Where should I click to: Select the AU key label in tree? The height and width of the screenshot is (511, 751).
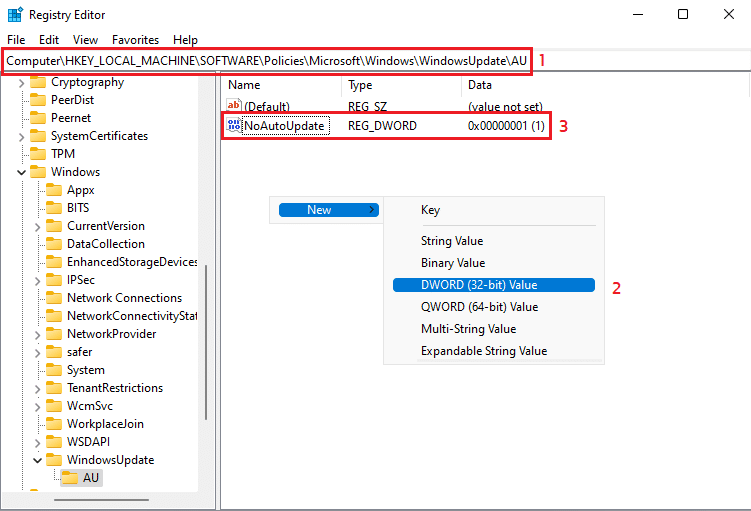(x=91, y=478)
